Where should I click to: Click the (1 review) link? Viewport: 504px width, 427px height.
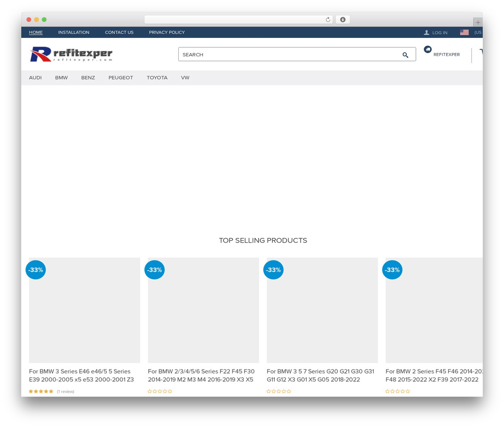point(66,392)
